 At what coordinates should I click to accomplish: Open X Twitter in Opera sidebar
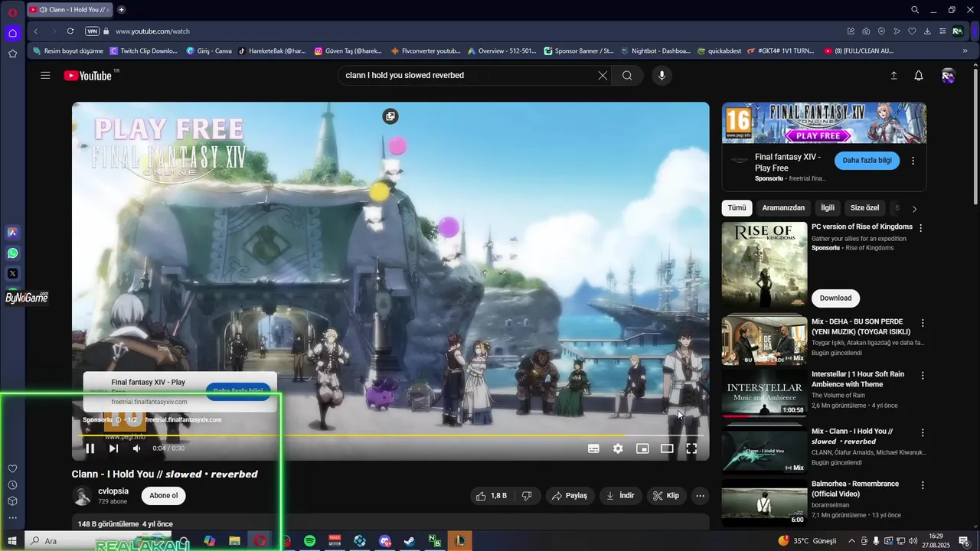coord(12,273)
